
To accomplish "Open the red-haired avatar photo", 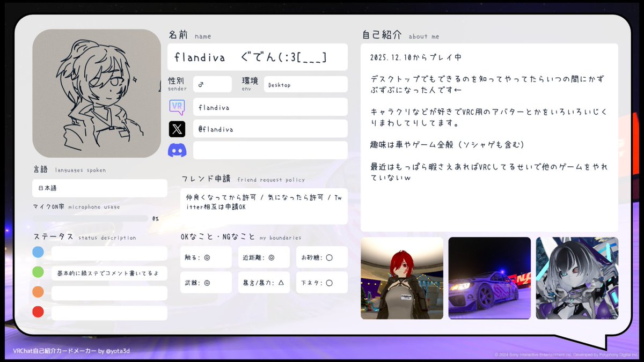I will (402, 278).
